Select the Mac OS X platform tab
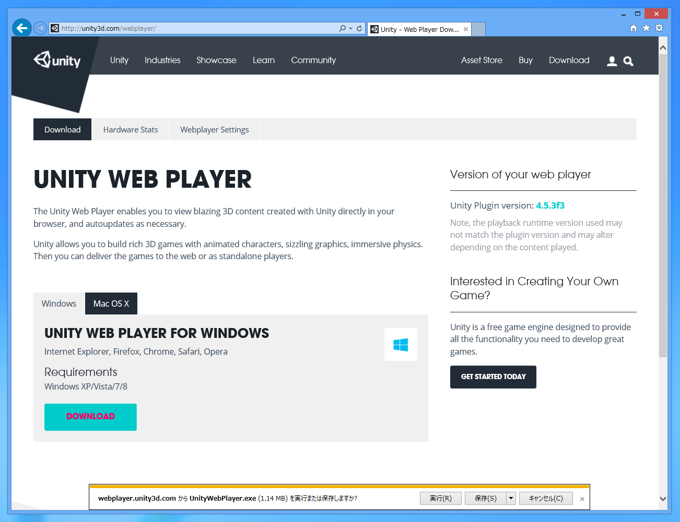 point(111,303)
